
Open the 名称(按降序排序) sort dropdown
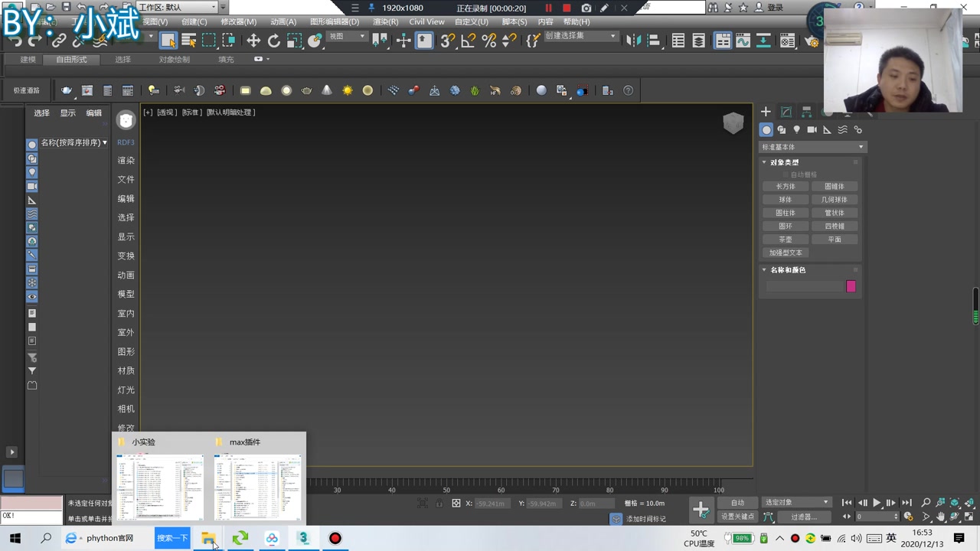73,143
